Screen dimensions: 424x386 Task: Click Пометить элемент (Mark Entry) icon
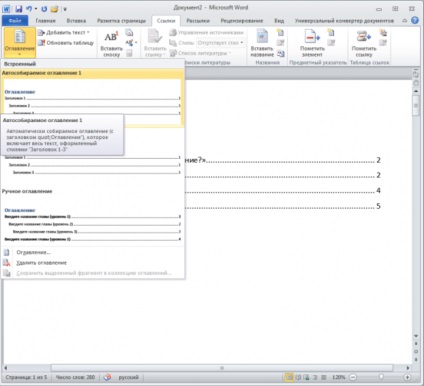(312, 43)
